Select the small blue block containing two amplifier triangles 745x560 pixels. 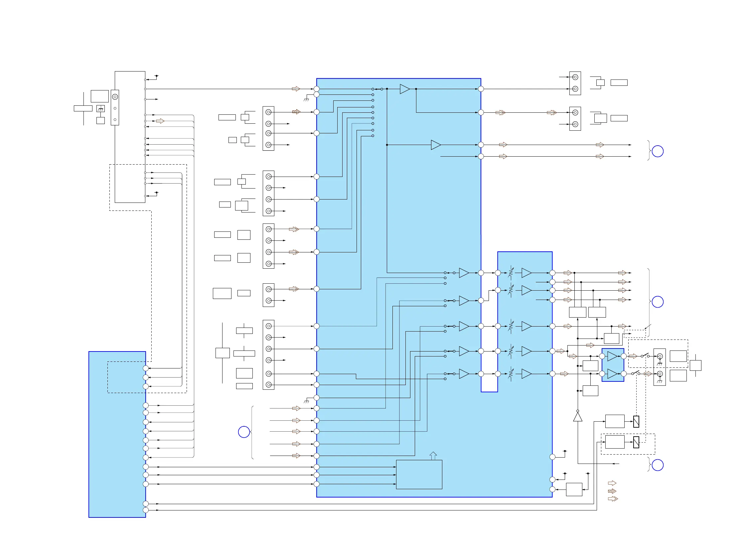tap(613, 365)
